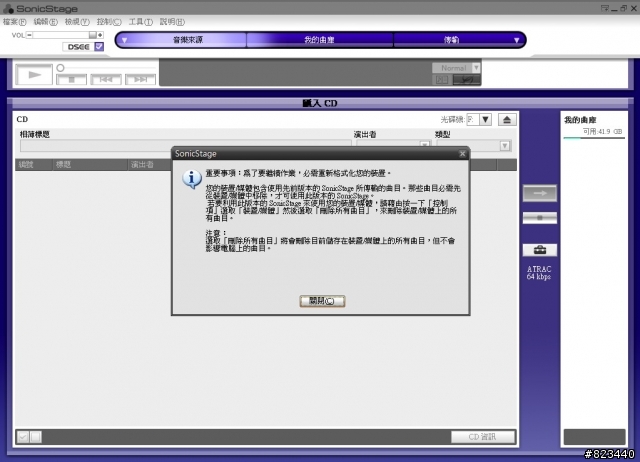
Task: Open the 工具(T) menu
Action: click(x=140, y=22)
